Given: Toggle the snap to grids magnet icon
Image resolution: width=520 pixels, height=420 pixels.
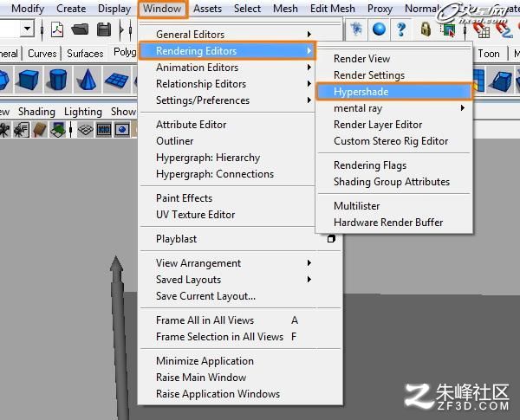Looking at the screenshot, I should coord(481,30).
